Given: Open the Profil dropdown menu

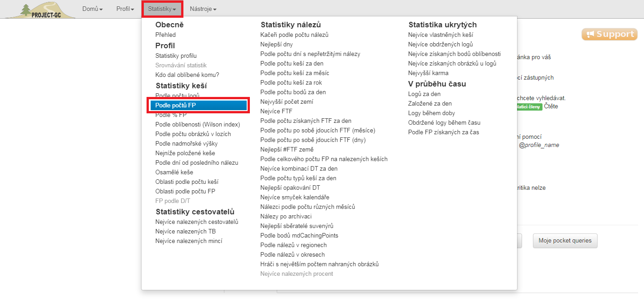Looking at the screenshot, I should click(x=125, y=9).
